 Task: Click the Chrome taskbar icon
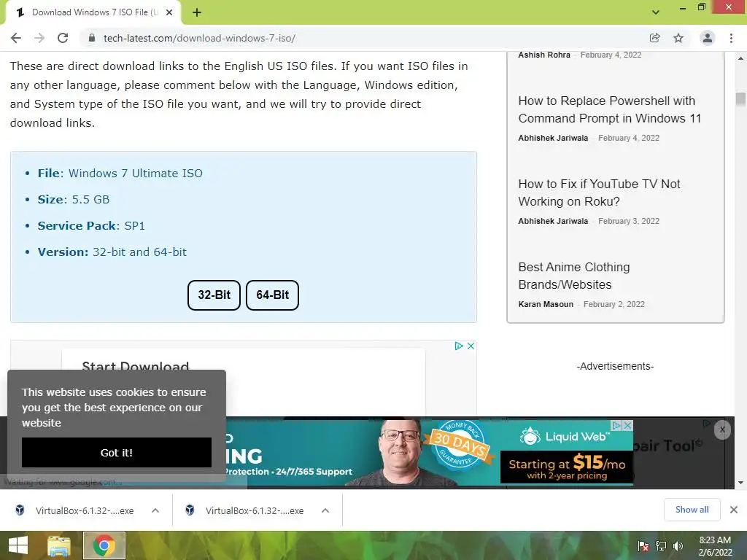click(104, 545)
